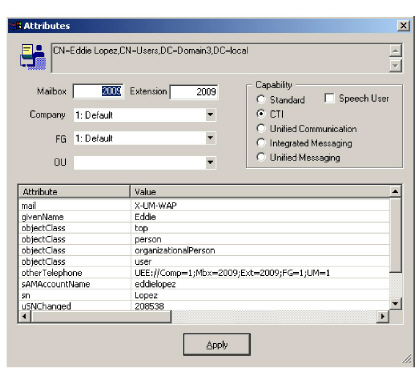Click the Attribute column header
420x382 pixels.
(74, 192)
